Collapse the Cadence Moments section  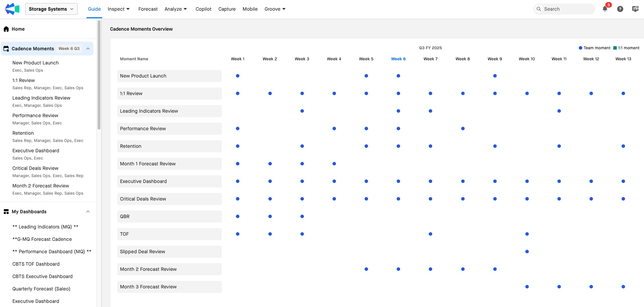(88, 49)
